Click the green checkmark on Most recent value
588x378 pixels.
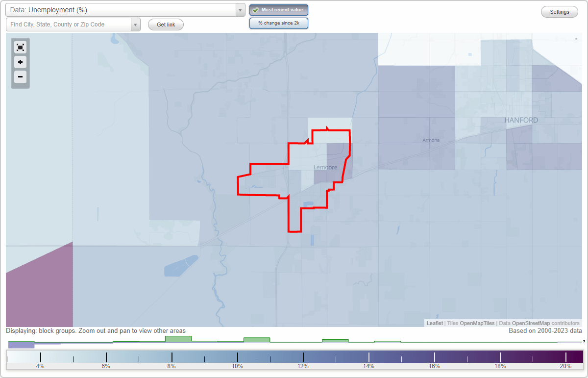(x=255, y=9)
